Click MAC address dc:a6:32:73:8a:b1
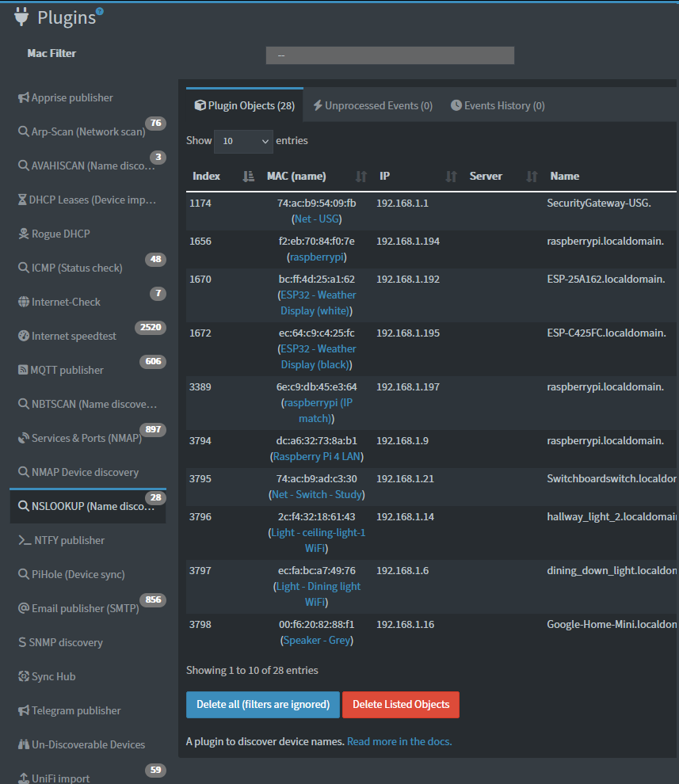Viewport: 679px width, 784px height. 317,440
